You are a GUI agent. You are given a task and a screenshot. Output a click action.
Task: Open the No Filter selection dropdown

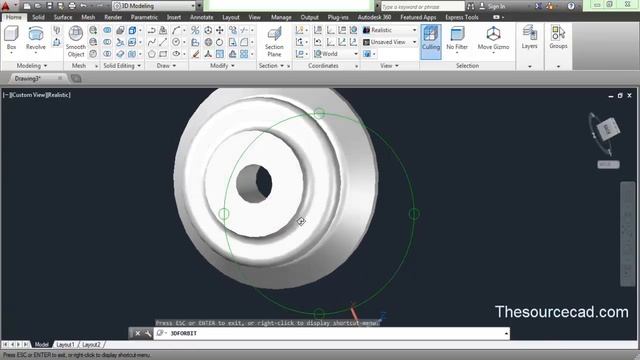click(457, 40)
